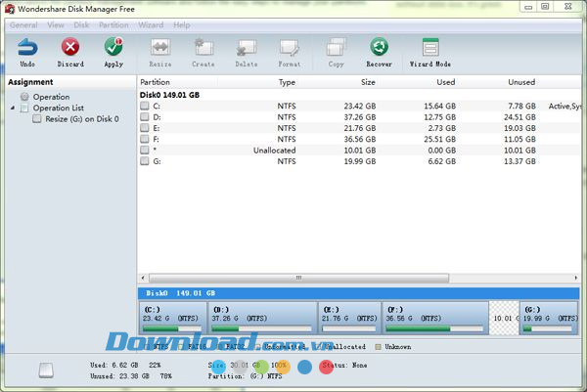
Task: Click the icon beside the Unallocated row
Action: [x=145, y=150]
